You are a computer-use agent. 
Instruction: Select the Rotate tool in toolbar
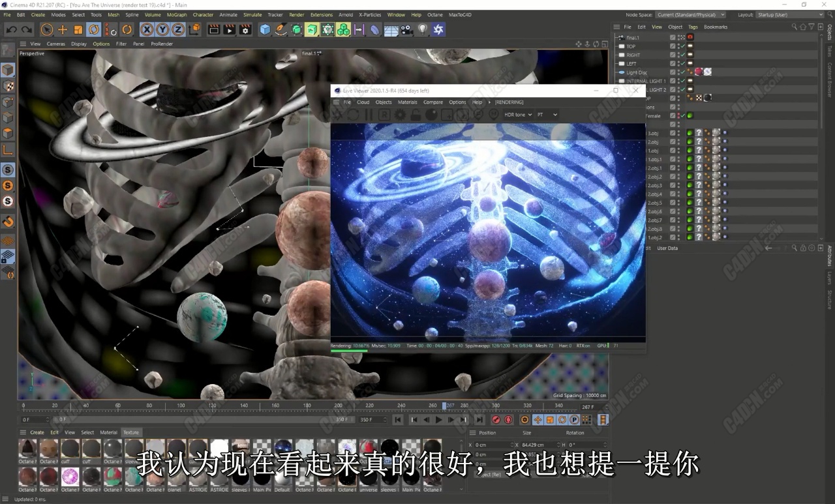click(94, 29)
